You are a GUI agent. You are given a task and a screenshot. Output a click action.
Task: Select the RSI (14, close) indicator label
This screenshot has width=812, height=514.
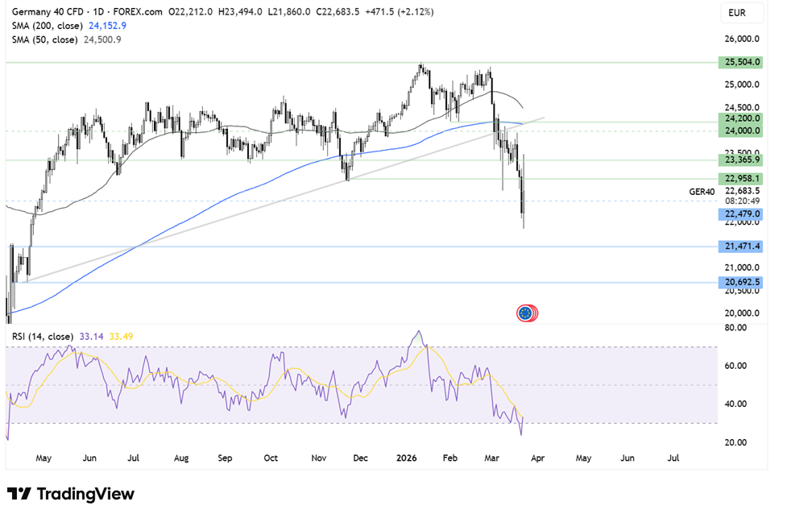pyautogui.click(x=43, y=336)
